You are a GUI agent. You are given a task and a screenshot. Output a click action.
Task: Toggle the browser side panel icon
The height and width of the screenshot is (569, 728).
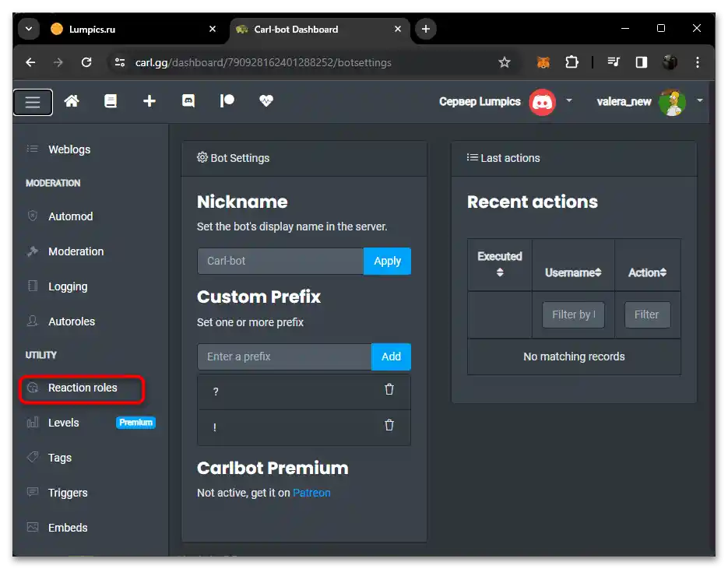pos(641,62)
